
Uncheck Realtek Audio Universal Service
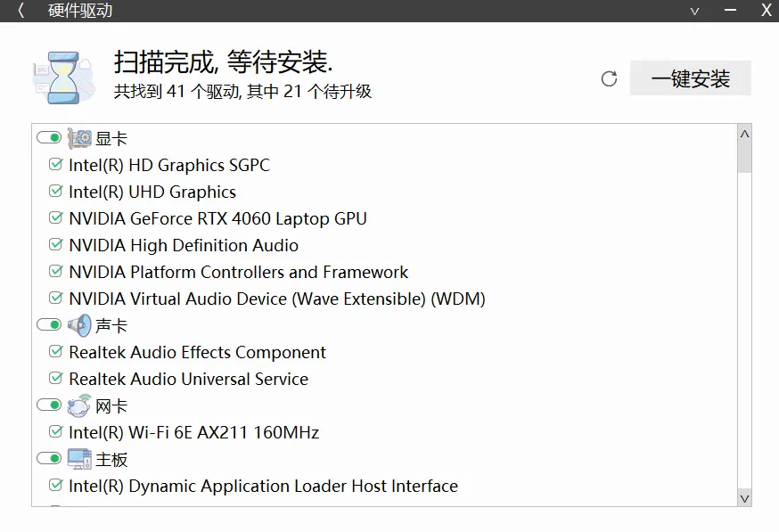tap(55, 379)
